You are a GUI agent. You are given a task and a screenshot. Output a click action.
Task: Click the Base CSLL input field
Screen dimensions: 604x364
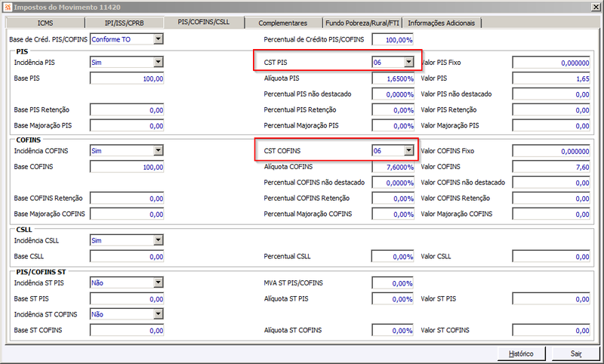click(x=127, y=257)
